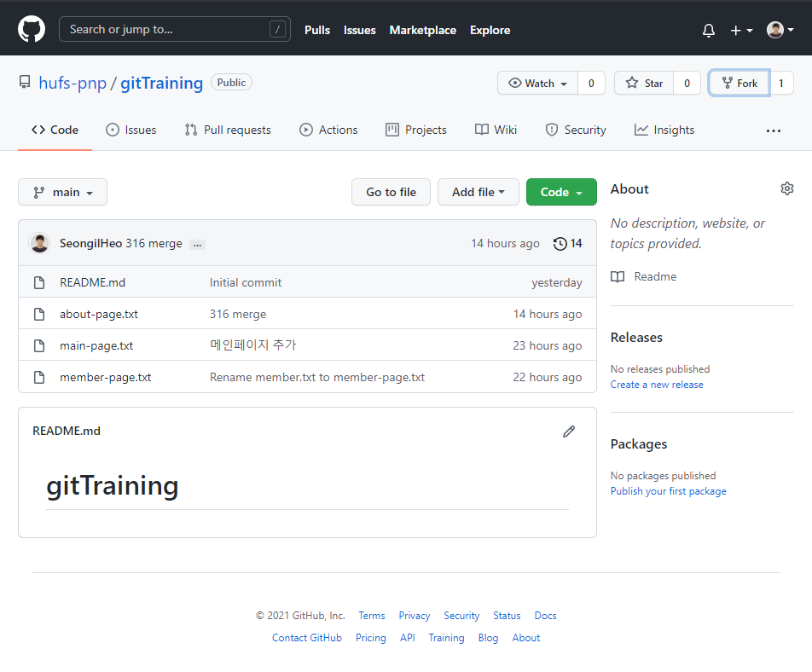Switch to the Wiki tab
Screen dimensions: 812x672
[496, 130]
